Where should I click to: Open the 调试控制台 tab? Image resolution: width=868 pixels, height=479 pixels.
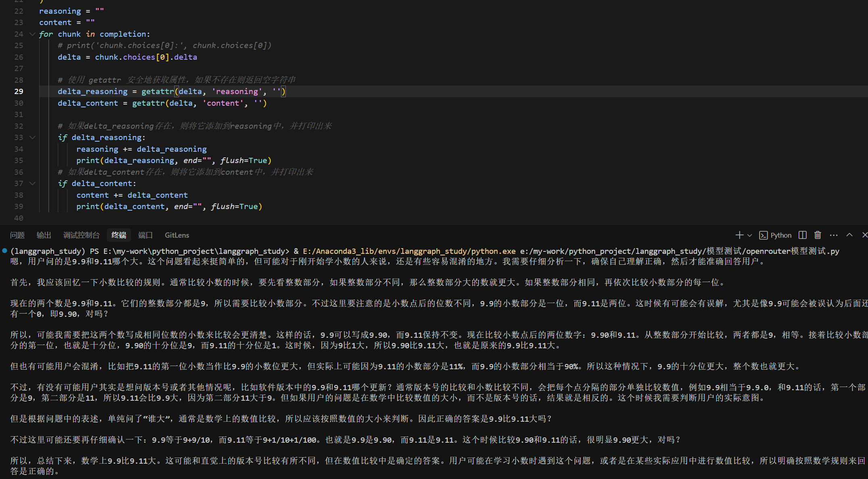pos(81,235)
